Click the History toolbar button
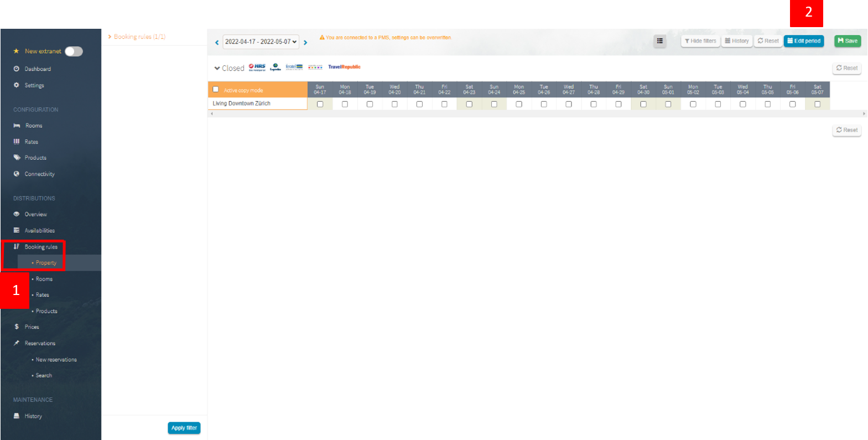Screen dimensions: 868x440 point(737,41)
